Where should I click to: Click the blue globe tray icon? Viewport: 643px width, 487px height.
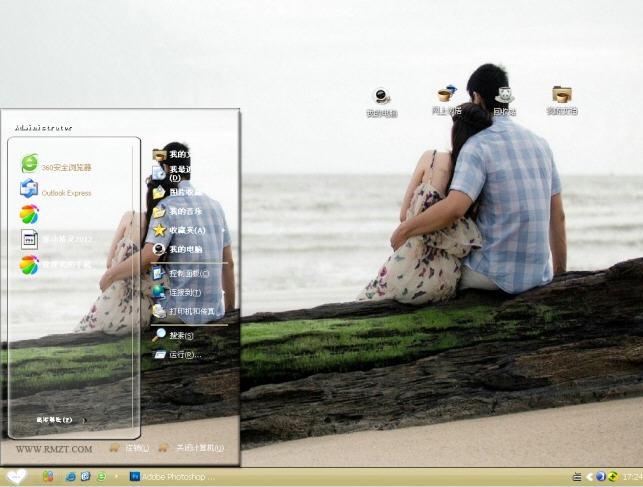pyautogui.click(x=601, y=476)
